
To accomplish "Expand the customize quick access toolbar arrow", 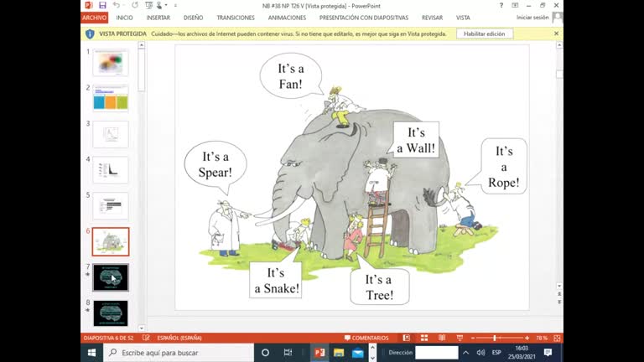I will pos(177,5).
